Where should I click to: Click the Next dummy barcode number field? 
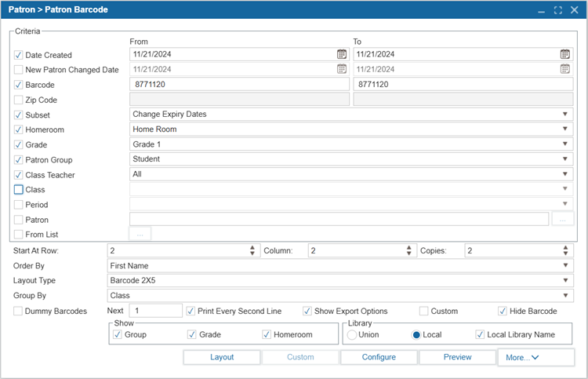coord(156,311)
